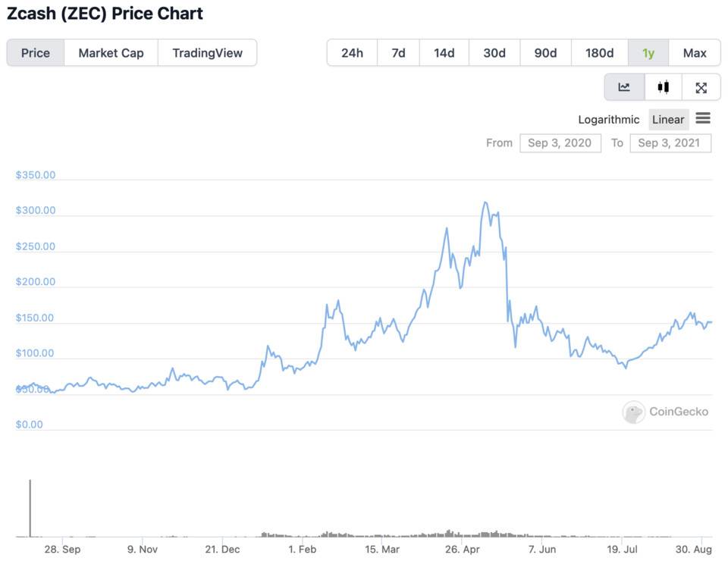Screen dimensions: 728x561
Task: Open the TradingView tab
Action: coord(207,53)
